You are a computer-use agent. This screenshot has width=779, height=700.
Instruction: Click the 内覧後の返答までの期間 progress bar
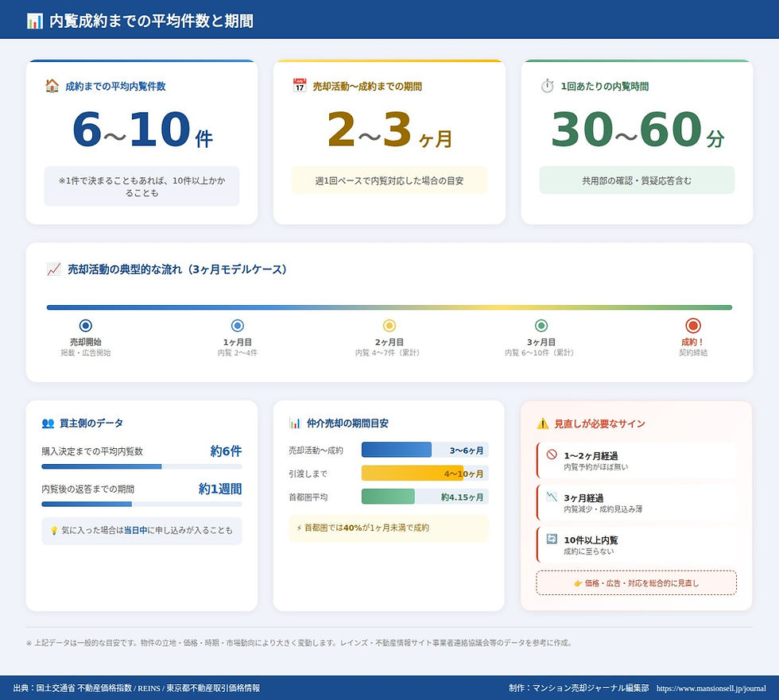[141, 504]
